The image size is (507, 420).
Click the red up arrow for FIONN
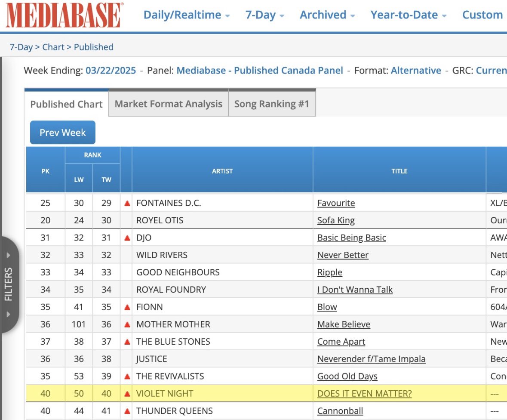pos(127,307)
